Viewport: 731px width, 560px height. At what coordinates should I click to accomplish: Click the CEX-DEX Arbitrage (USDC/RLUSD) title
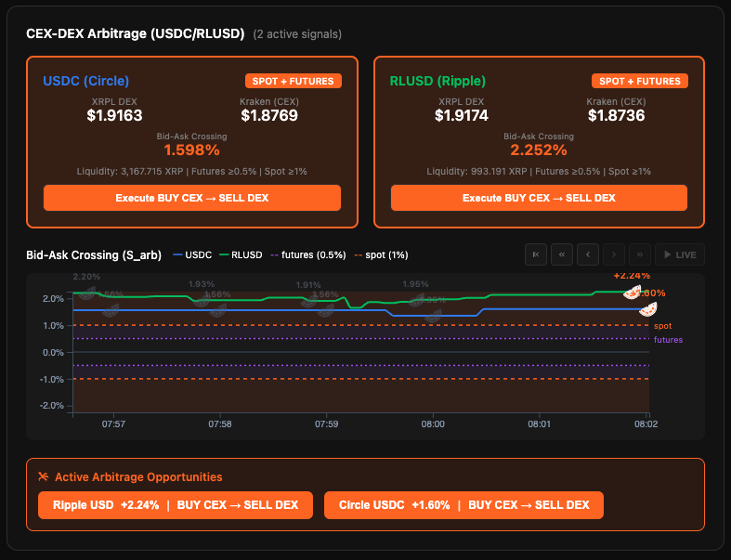[136, 33]
